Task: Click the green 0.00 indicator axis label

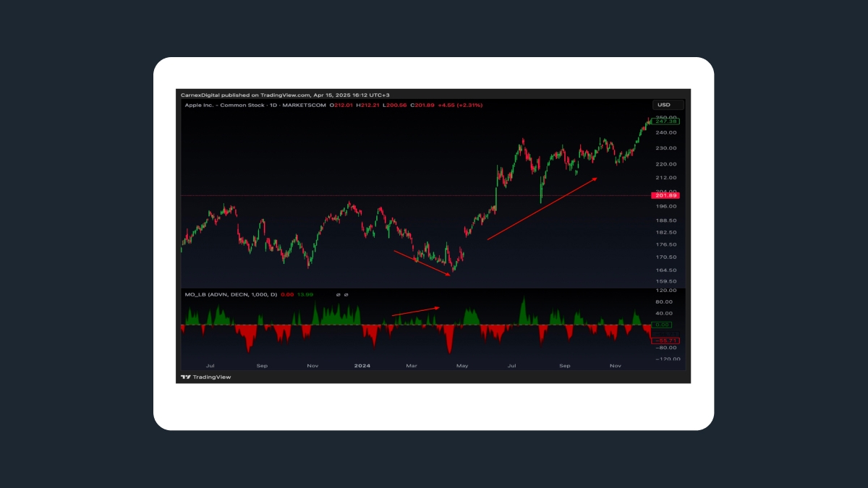Action: tap(661, 325)
